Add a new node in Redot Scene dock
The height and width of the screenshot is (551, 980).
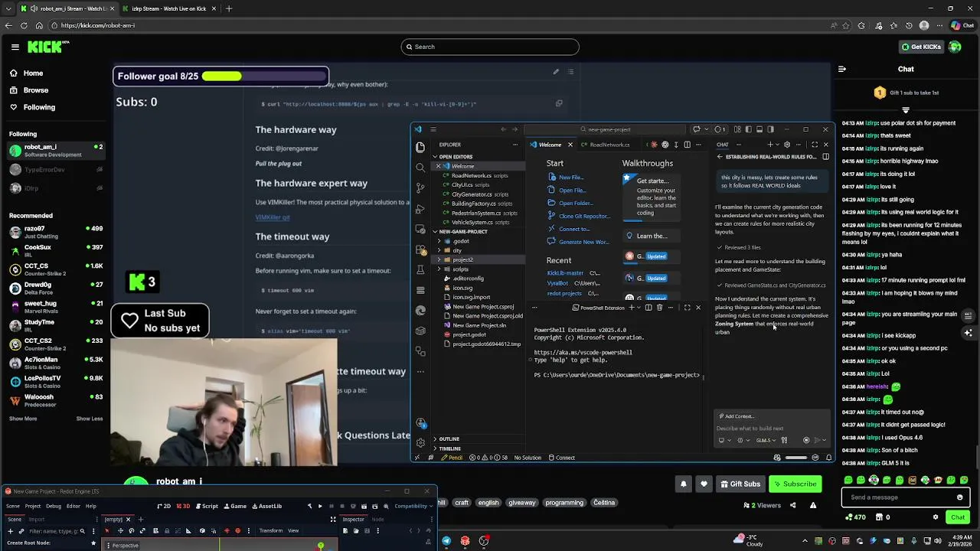click(x=10, y=530)
